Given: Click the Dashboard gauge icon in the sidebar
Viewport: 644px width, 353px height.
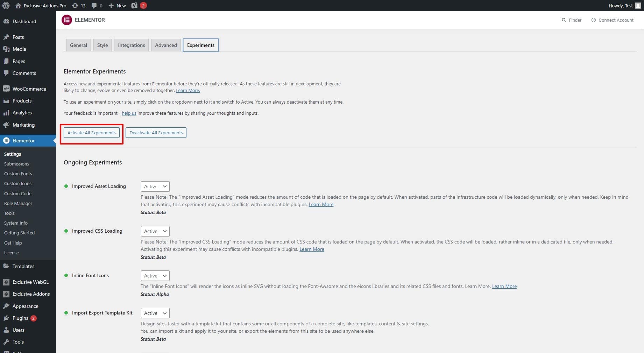Looking at the screenshot, I should click(x=6, y=21).
